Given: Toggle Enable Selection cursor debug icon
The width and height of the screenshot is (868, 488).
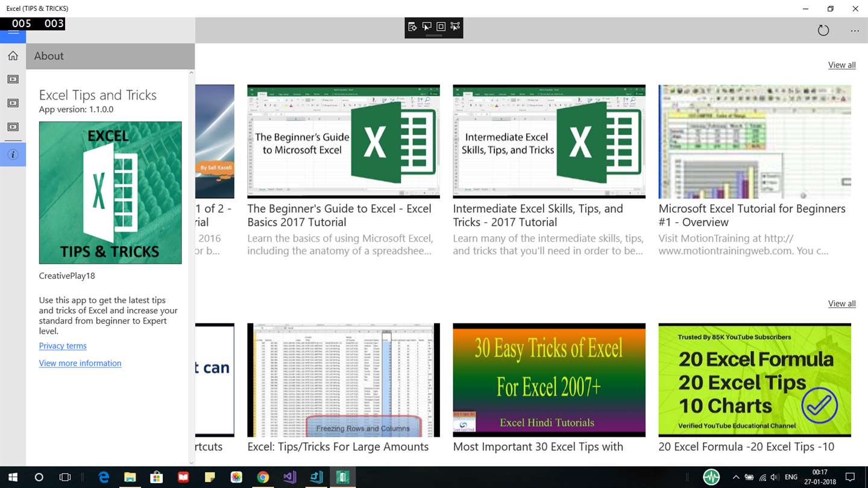Looking at the screenshot, I should (x=427, y=27).
